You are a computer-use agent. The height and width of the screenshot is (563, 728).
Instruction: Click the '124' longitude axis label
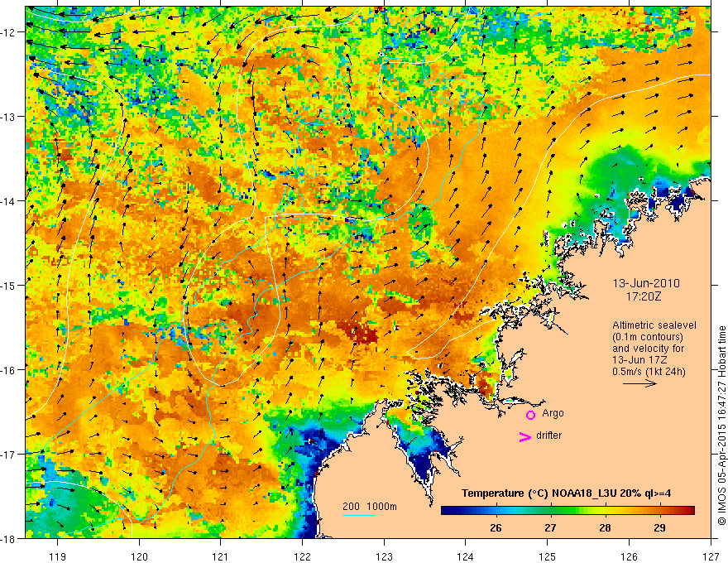pos(466,556)
